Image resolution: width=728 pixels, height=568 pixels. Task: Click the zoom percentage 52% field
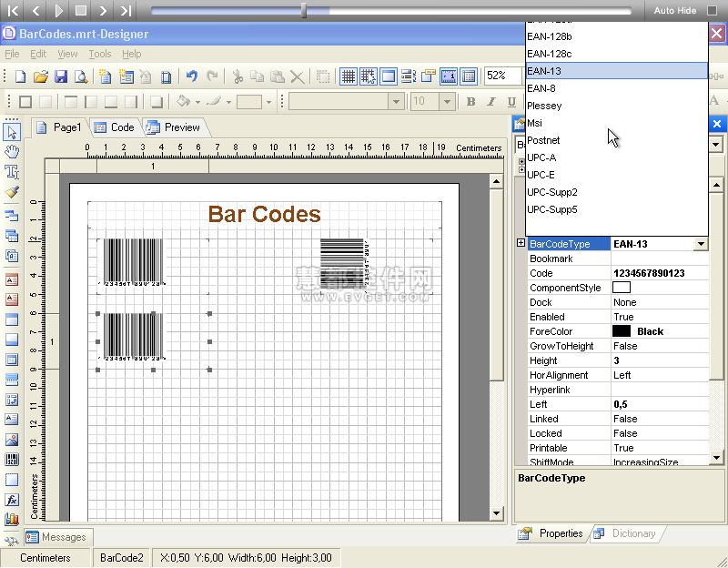click(503, 76)
